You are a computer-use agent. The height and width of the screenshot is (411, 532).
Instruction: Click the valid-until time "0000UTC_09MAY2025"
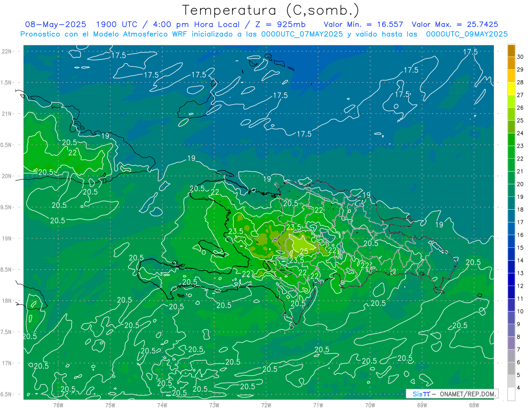coord(467,34)
